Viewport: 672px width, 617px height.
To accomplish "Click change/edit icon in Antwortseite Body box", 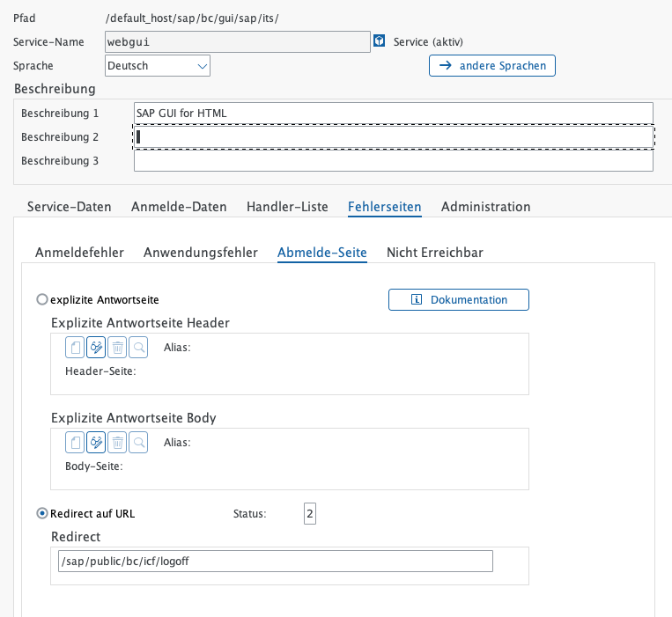I will (96, 443).
